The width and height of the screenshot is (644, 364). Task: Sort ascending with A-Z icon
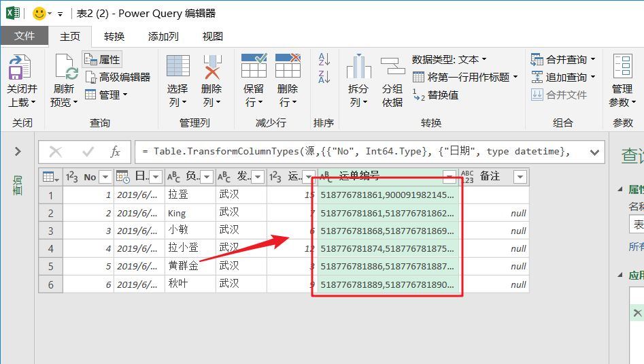click(324, 59)
